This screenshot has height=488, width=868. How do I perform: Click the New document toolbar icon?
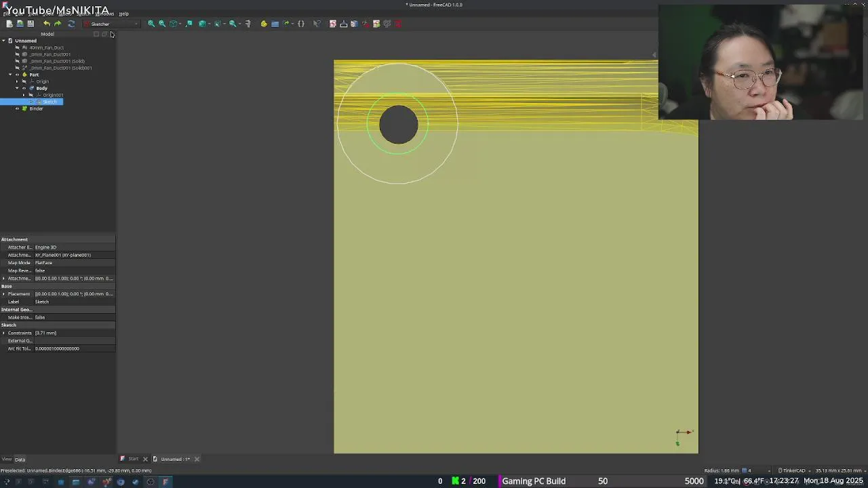[9, 24]
